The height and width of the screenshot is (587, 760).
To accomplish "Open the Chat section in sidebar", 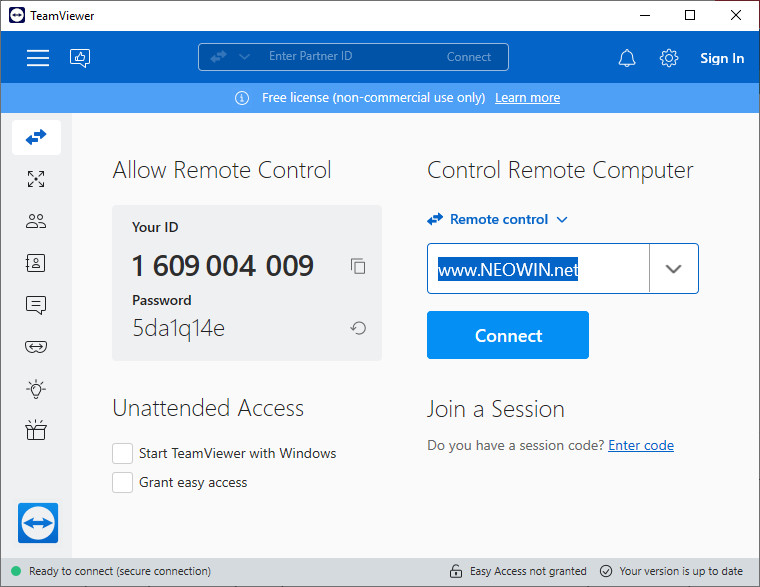I will click(36, 305).
